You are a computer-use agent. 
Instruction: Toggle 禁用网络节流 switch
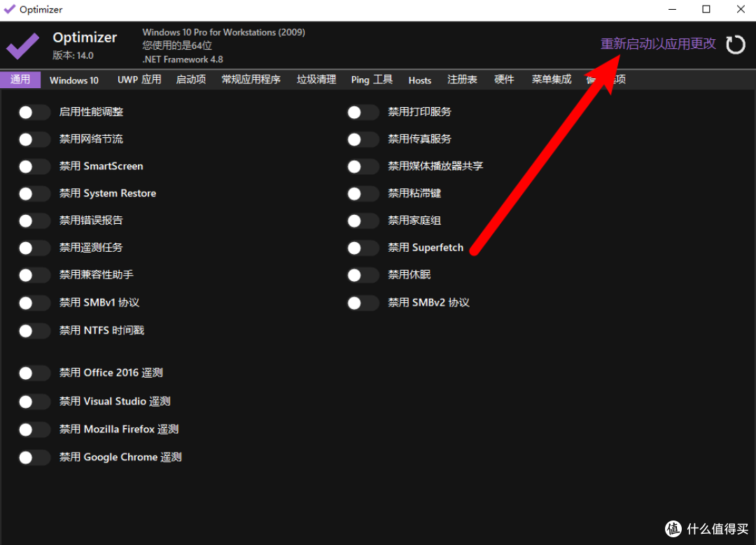(x=34, y=140)
